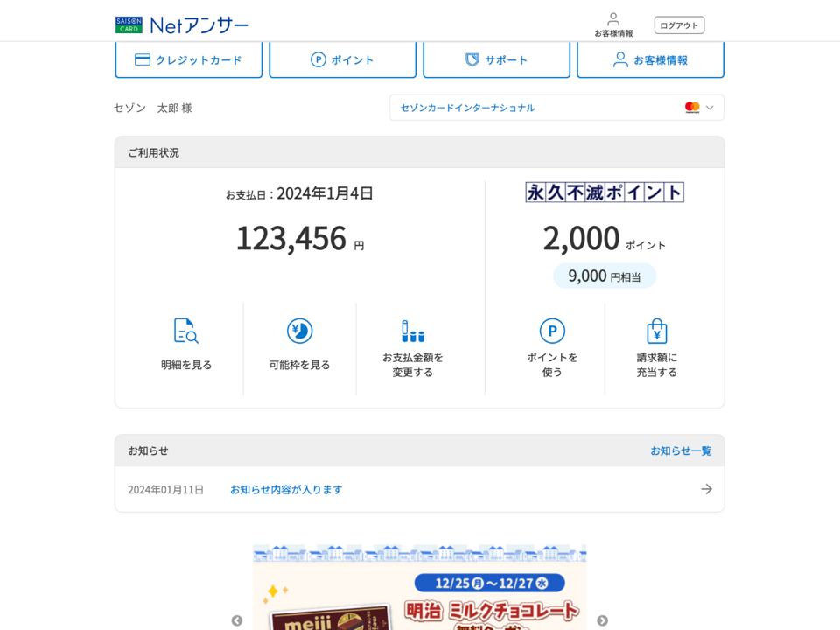Go to the お客様情報 navigation tab

[x=650, y=59]
